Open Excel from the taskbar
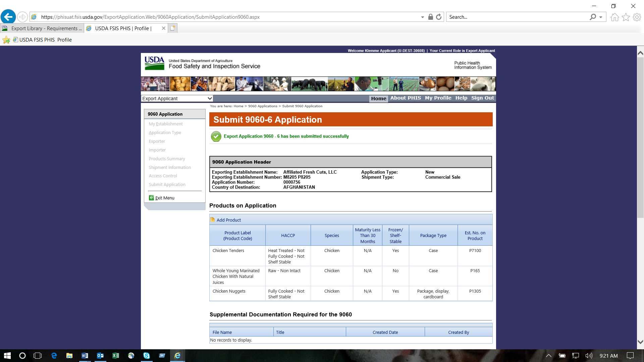 (116, 356)
